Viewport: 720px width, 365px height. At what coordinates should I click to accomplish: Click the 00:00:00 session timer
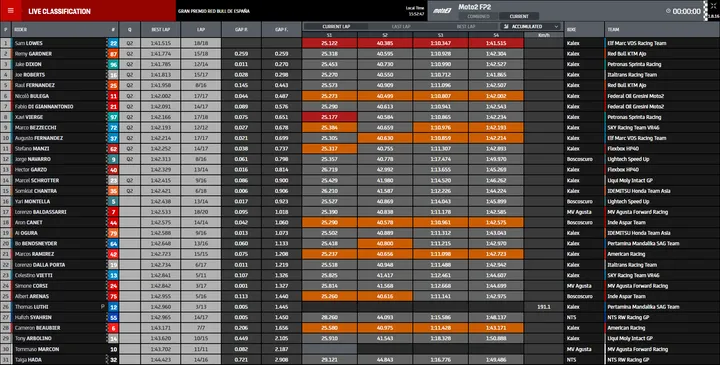pyautogui.click(x=686, y=11)
